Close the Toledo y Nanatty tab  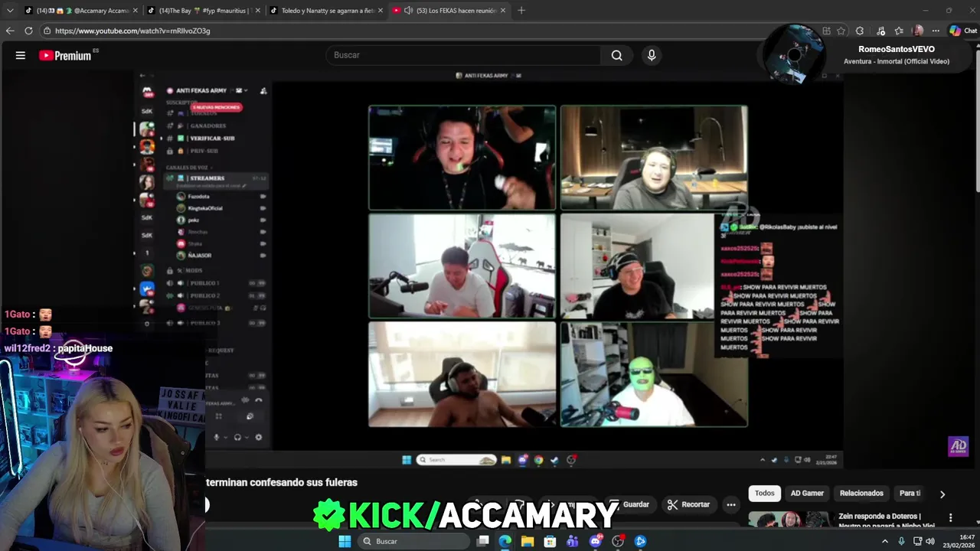(380, 11)
